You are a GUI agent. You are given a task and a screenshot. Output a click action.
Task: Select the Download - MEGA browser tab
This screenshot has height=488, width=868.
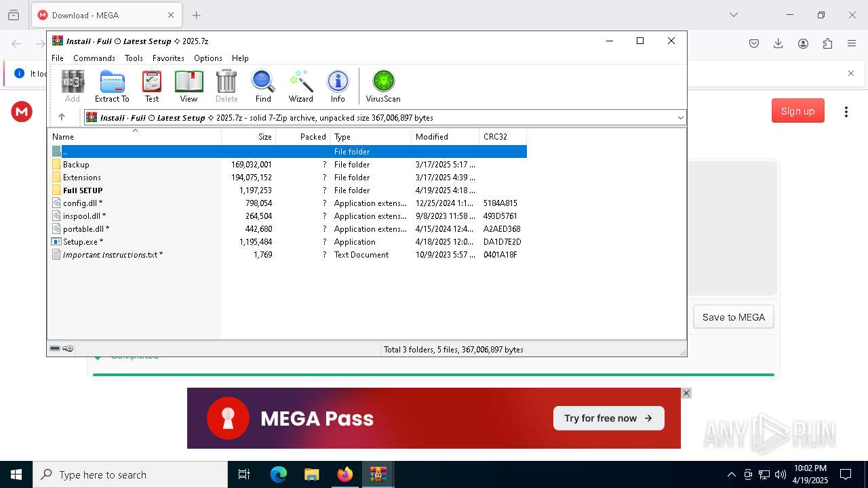tap(106, 15)
